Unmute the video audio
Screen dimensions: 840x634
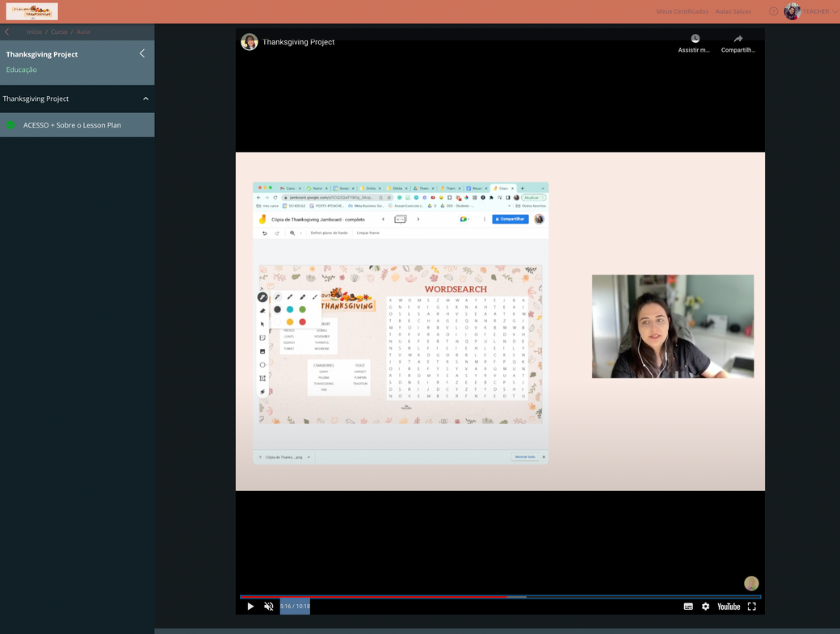tap(269, 607)
